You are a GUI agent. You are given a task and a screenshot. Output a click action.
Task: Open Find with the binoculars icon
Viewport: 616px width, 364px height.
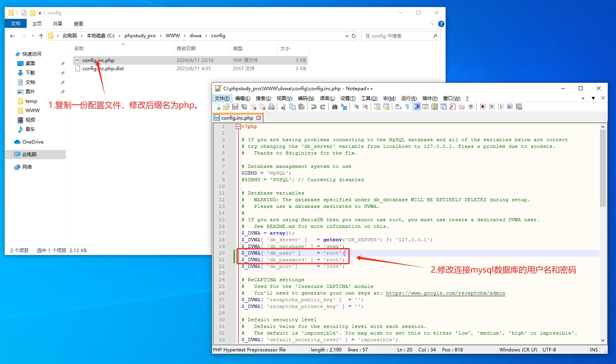[x=335, y=107]
